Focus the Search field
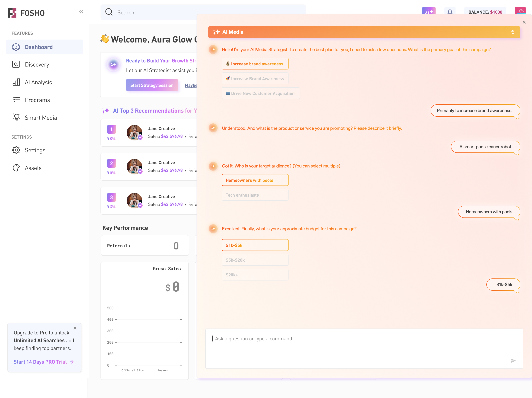This screenshot has height=398, width=532. click(x=203, y=12)
